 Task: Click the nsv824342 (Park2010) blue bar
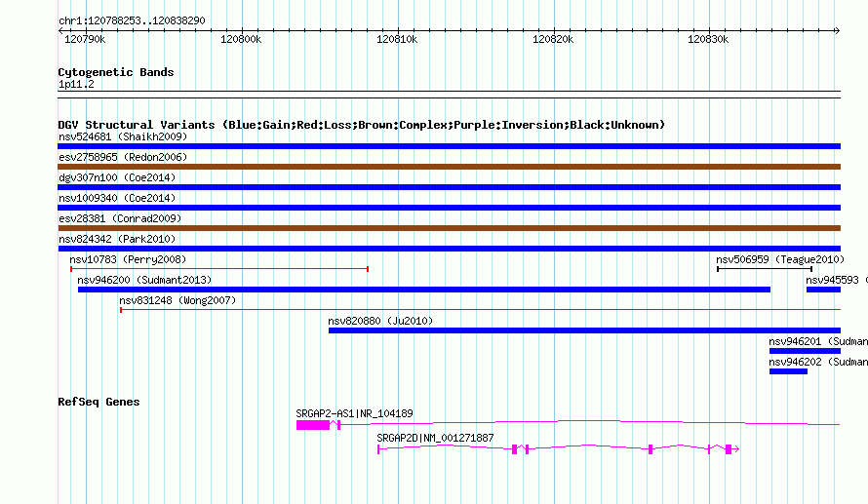click(449, 249)
